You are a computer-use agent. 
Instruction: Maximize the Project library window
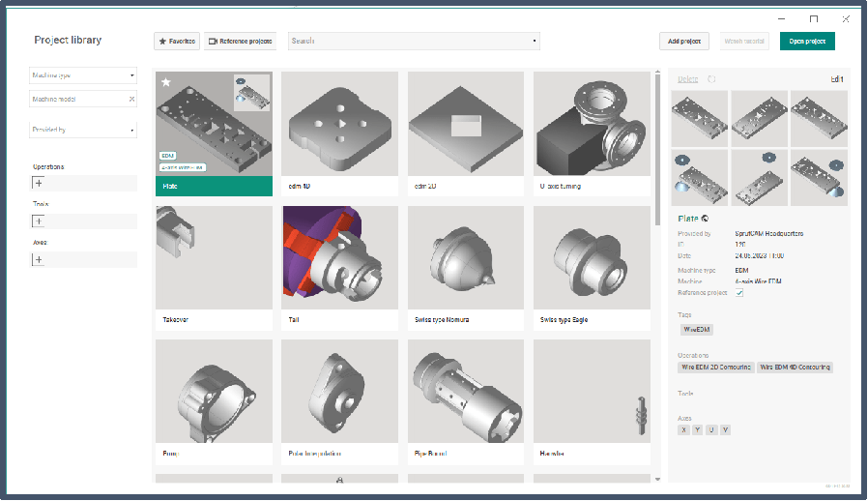click(x=813, y=18)
